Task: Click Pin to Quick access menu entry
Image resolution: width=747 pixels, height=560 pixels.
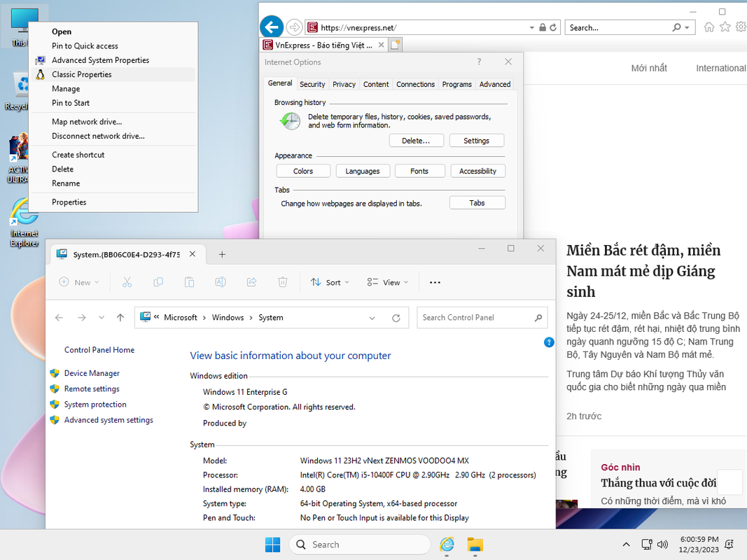Action: click(113, 45)
